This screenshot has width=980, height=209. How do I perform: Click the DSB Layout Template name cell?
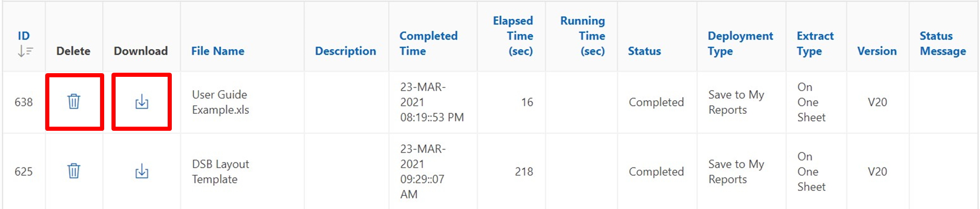point(220,171)
